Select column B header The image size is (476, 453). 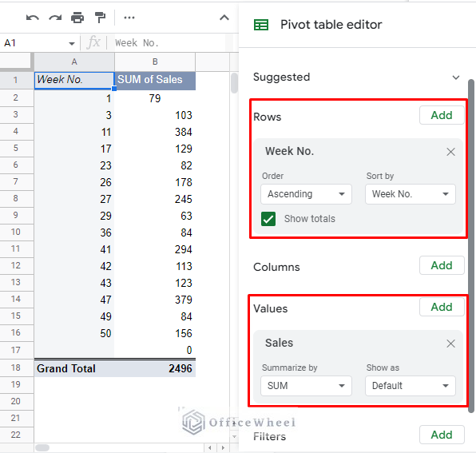click(x=155, y=62)
